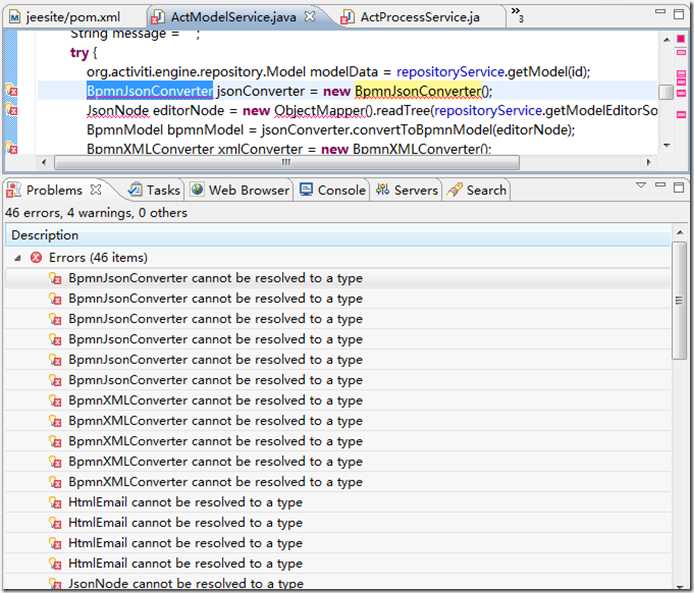The height and width of the screenshot is (593, 694).
Task: Click the editor scroll down arrow
Action: click(x=667, y=145)
